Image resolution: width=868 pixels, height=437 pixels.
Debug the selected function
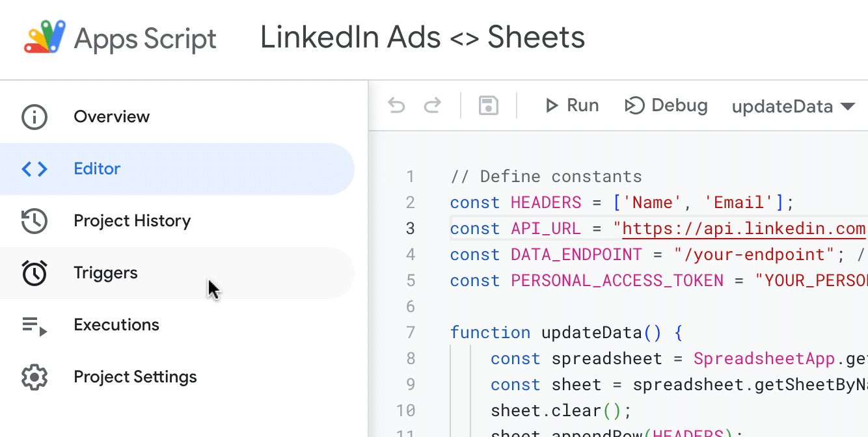coord(666,105)
